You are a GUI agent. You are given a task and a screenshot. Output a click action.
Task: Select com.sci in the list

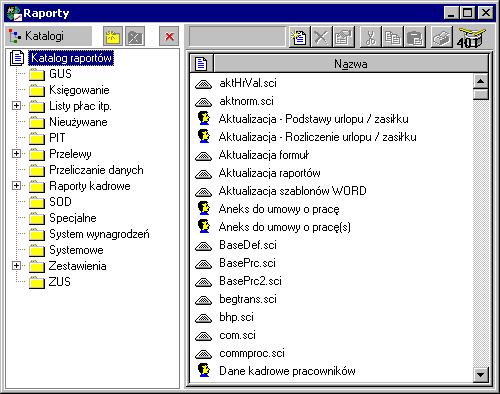click(237, 335)
